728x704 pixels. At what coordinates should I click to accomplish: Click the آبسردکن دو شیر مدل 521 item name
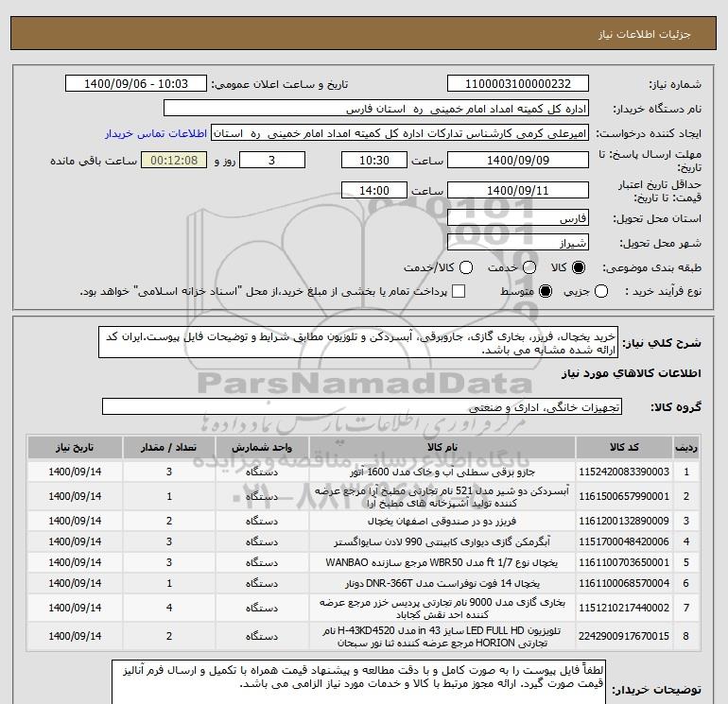pyautogui.click(x=442, y=496)
